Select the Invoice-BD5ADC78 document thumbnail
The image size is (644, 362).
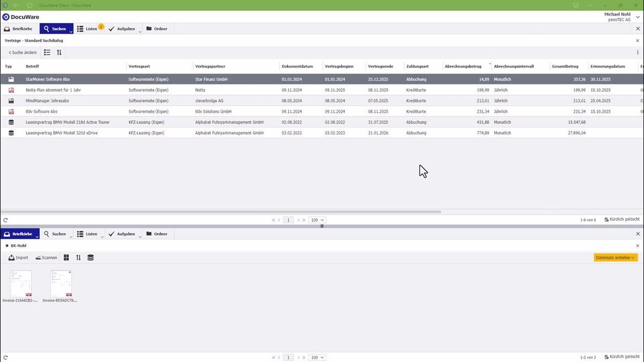61,283
